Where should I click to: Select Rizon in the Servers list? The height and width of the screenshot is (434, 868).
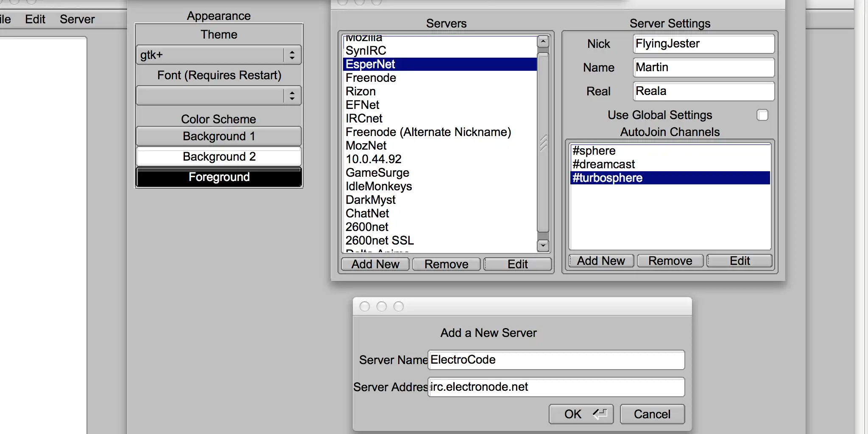point(440,92)
